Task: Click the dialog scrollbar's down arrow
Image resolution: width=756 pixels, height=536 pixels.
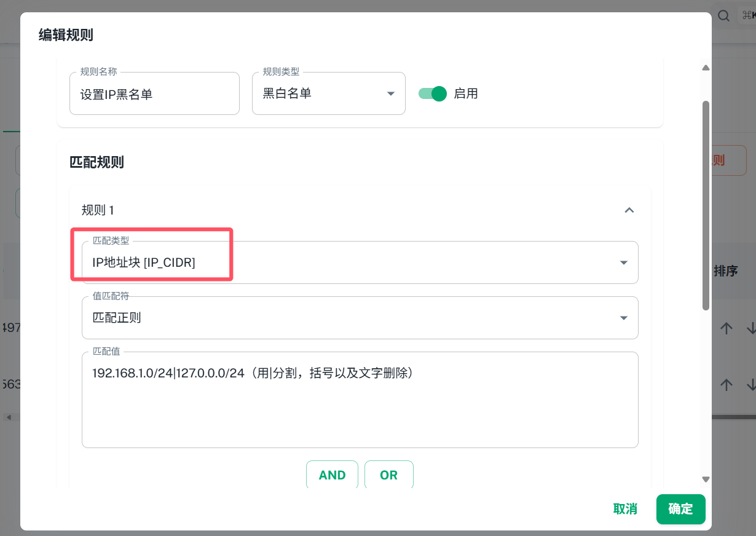Action: click(x=706, y=479)
